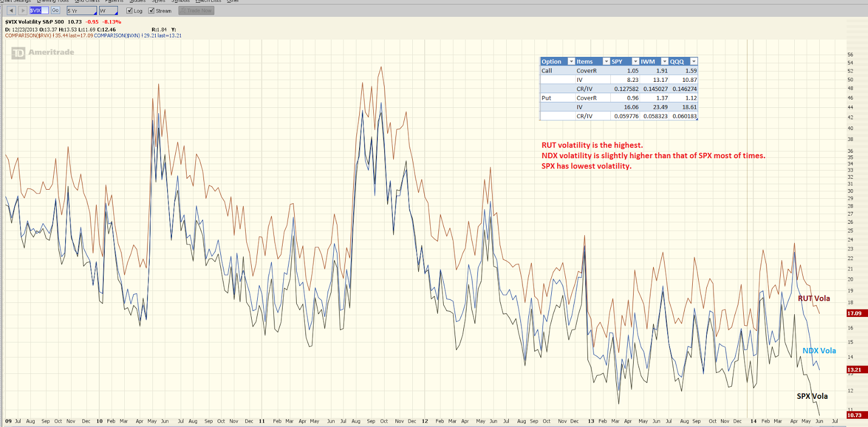868x427 pixels.
Task: Click SPY call CoverR value 1.05
Action: 633,71
